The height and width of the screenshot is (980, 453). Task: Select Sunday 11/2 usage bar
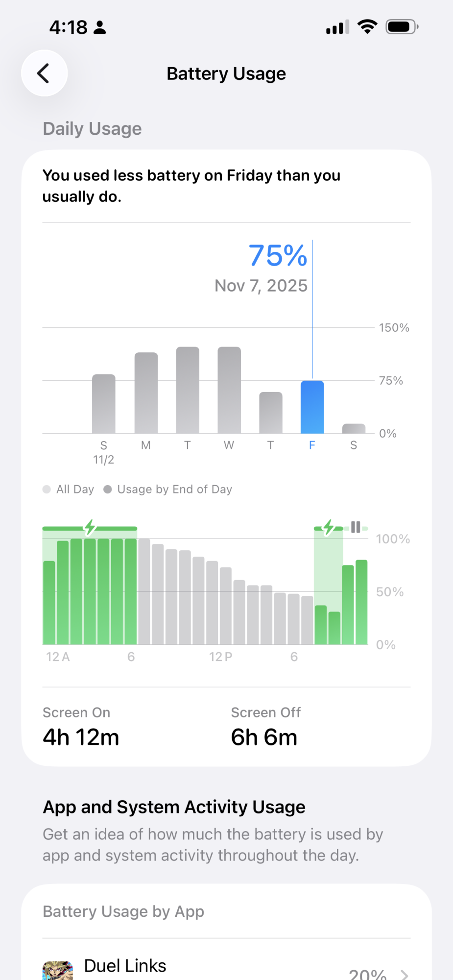pyautogui.click(x=104, y=404)
